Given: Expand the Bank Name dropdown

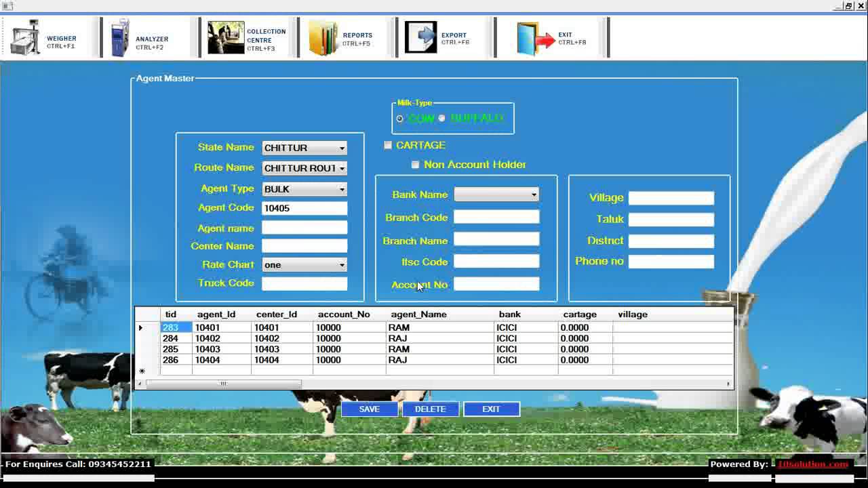Looking at the screenshot, I should tap(534, 195).
